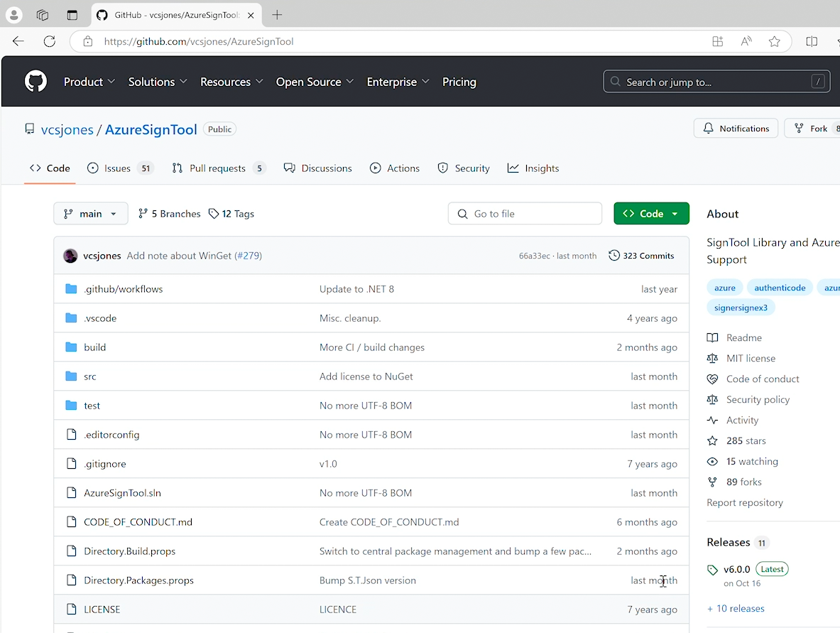Image resolution: width=840 pixels, height=633 pixels.
Task: Click the Report repository link
Action: (744, 502)
